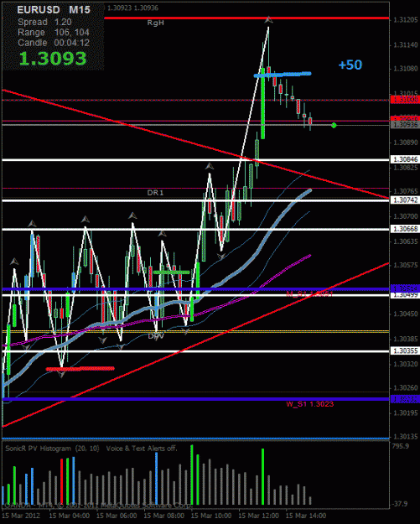The width and height of the screenshot is (420, 524).
Task: Click the 15 Mar 08:00 time label
Action: point(163,516)
